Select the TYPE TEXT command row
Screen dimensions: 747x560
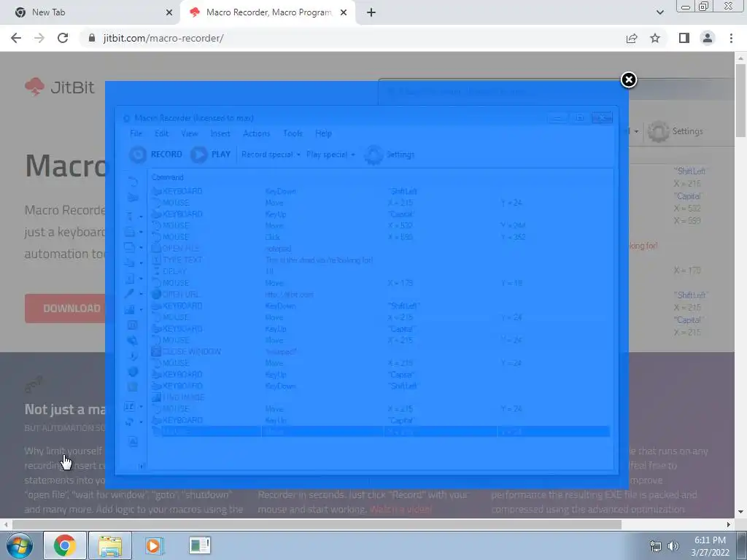coord(379,260)
